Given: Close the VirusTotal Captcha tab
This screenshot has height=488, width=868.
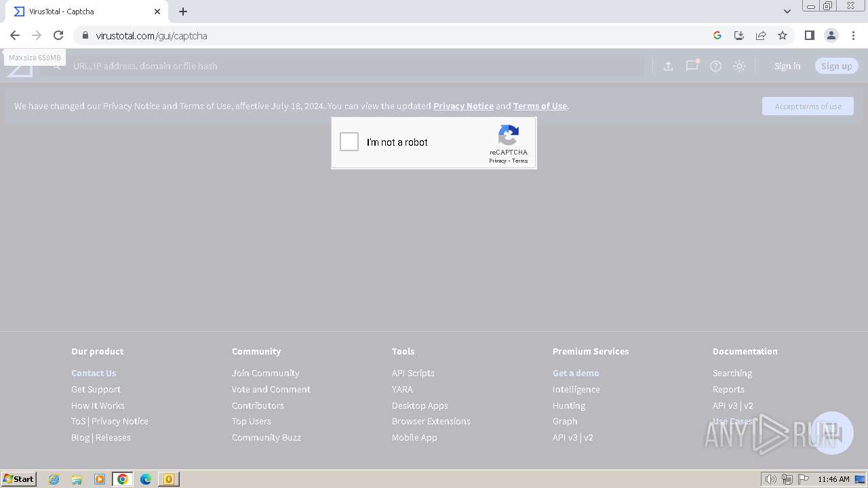Looking at the screenshot, I should click(x=157, y=12).
